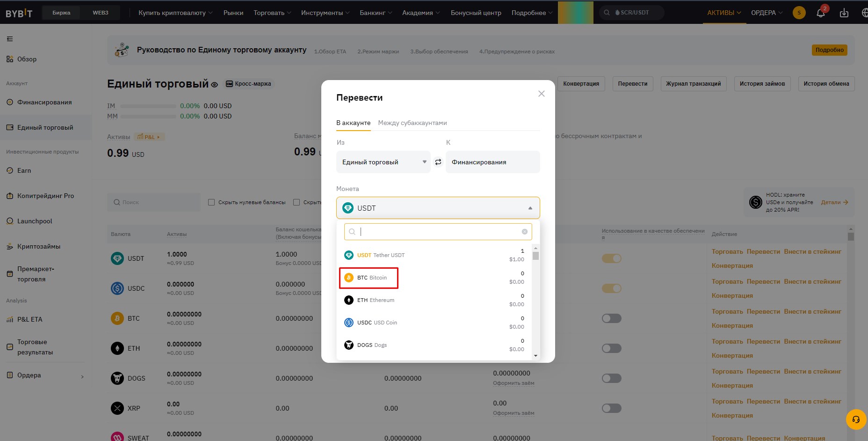Open Обзор in the sidebar

point(27,59)
